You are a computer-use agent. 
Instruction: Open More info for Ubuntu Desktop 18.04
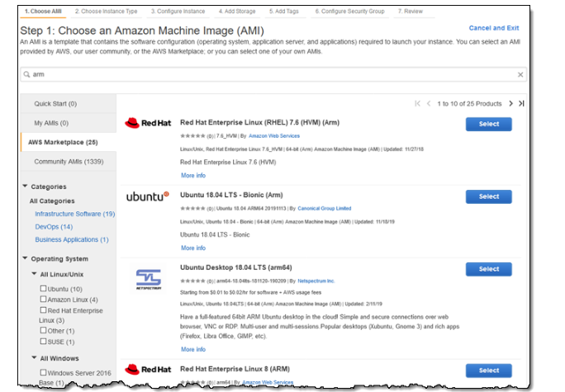(193, 349)
